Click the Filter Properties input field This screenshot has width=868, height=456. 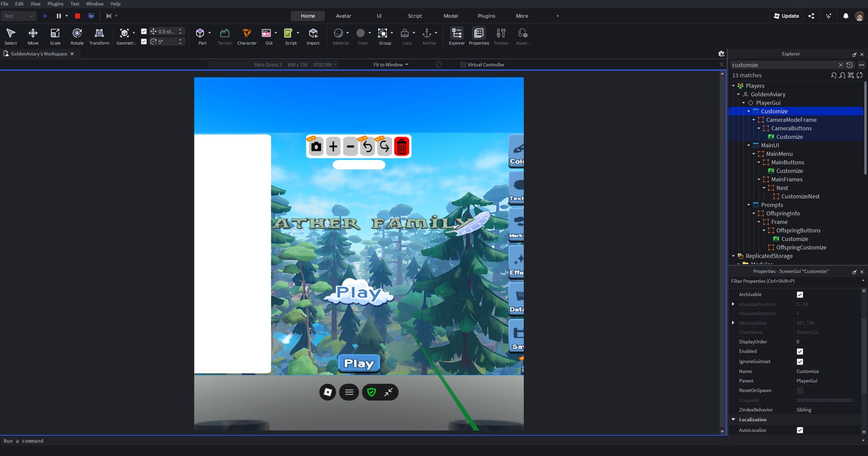click(x=794, y=281)
